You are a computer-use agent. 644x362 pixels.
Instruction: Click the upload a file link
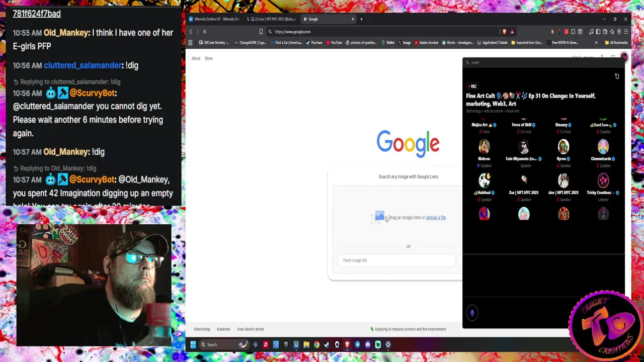(436, 218)
